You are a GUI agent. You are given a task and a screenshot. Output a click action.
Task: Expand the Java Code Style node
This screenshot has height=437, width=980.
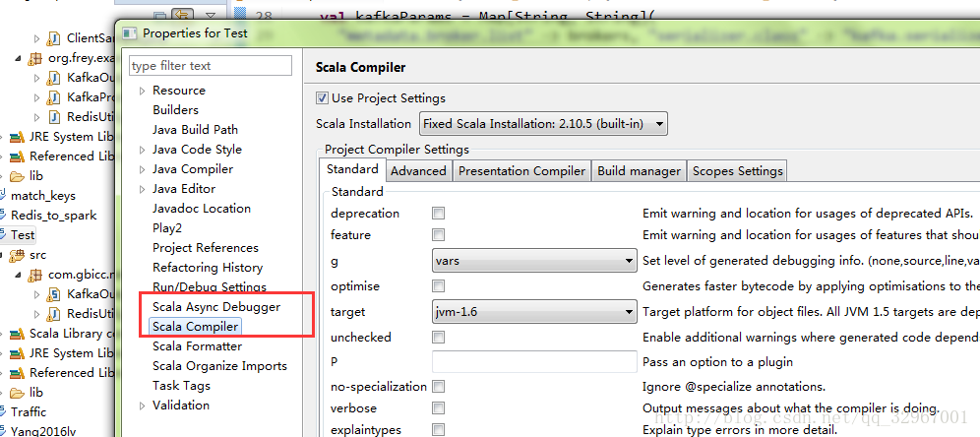(x=143, y=150)
